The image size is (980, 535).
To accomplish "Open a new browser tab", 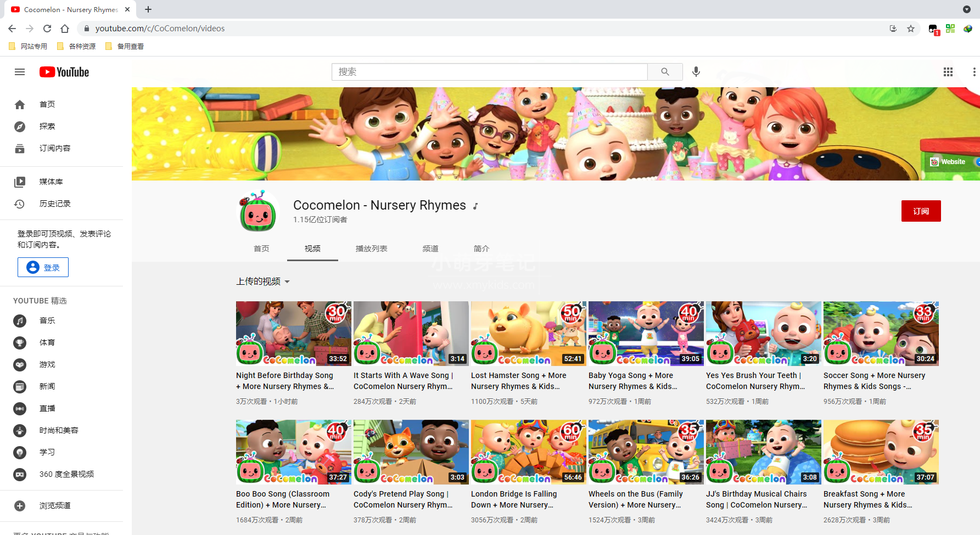I will coord(148,9).
